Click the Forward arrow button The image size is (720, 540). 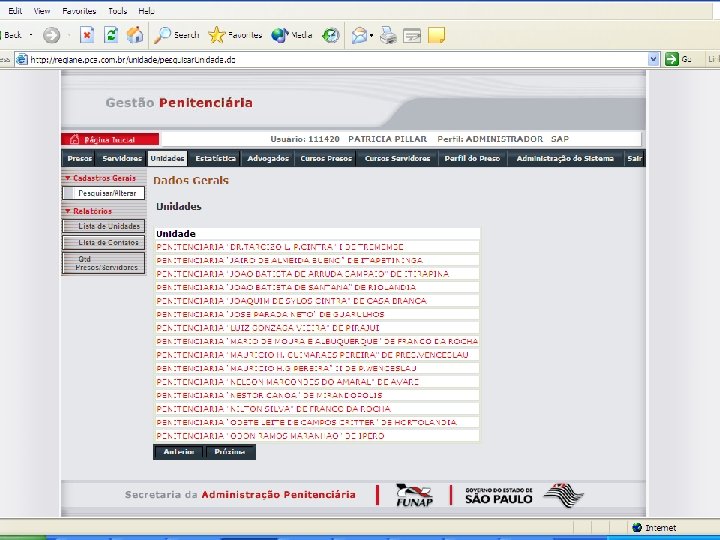coord(51,35)
